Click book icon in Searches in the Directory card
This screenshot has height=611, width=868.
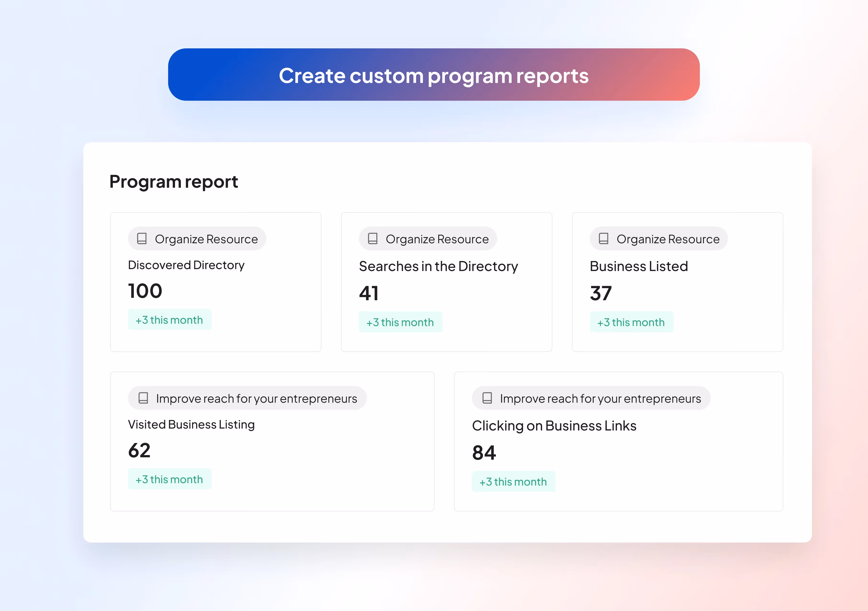tap(373, 238)
